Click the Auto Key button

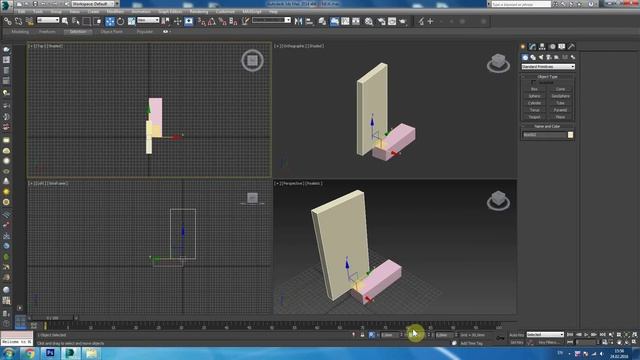pos(516,335)
